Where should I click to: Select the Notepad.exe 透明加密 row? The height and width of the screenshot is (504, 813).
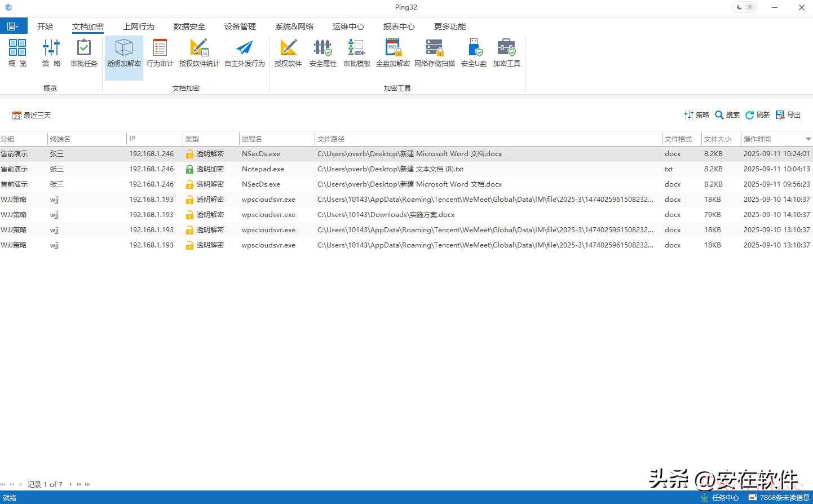coord(262,169)
